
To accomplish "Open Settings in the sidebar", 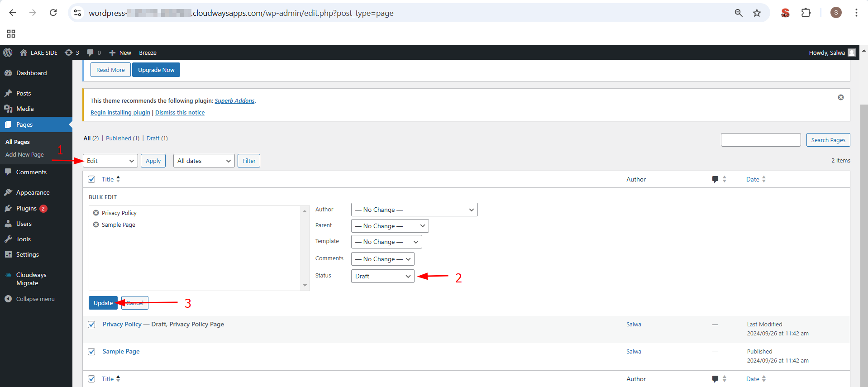I will tap(27, 254).
